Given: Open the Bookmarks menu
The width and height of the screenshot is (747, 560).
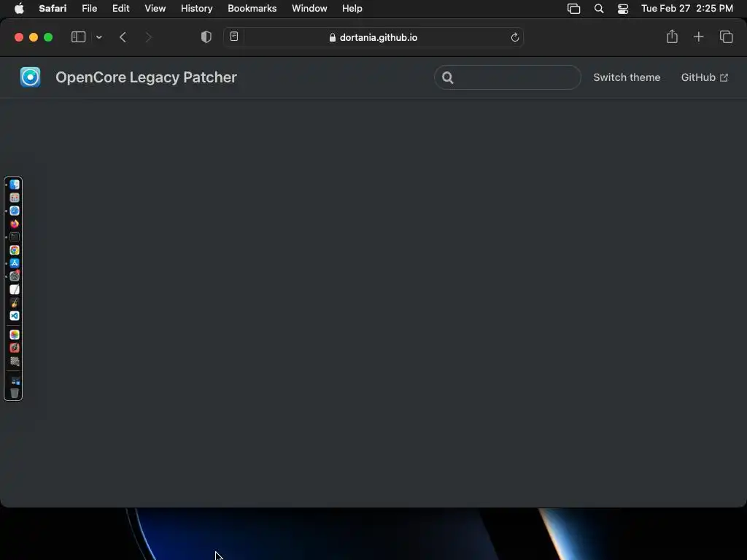Looking at the screenshot, I should (252, 9).
